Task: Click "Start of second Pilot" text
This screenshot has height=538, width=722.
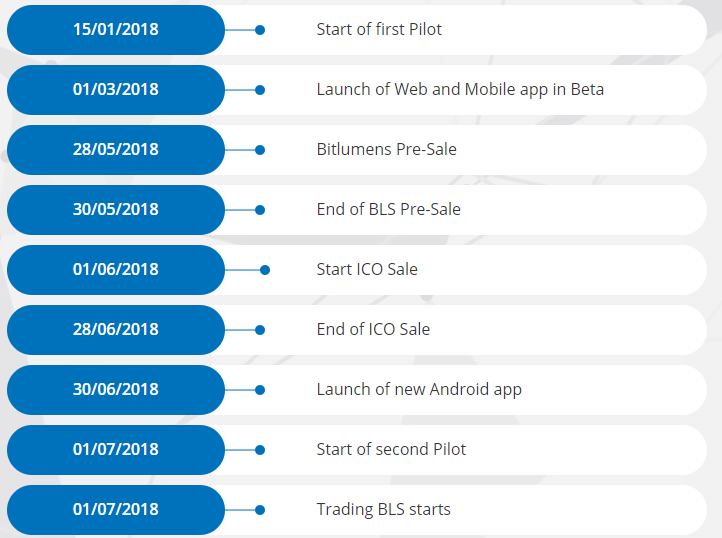Action: click(x=391, y=450)
